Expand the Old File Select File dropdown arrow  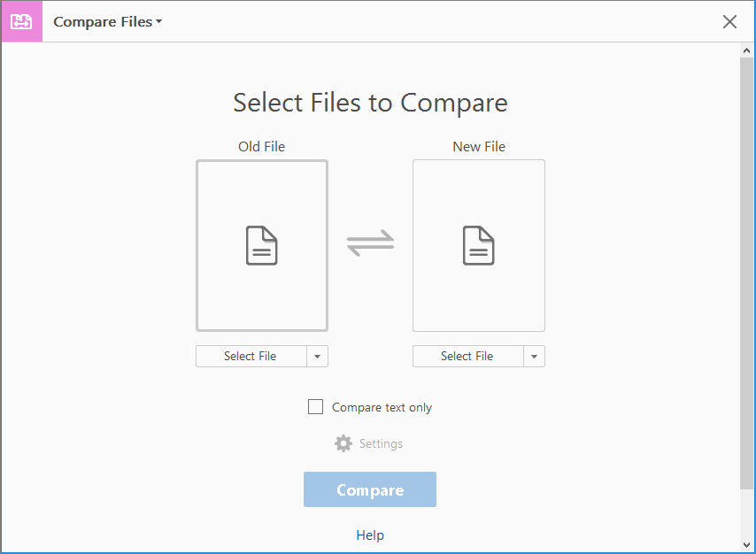(318, 356)
